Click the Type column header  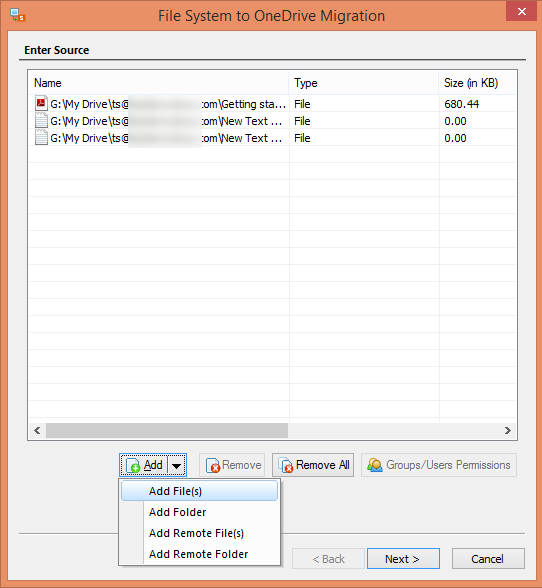pos(364,83)
